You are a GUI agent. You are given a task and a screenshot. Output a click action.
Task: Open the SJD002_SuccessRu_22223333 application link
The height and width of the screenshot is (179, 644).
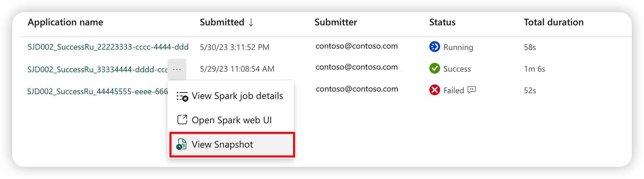pos(108,47)
